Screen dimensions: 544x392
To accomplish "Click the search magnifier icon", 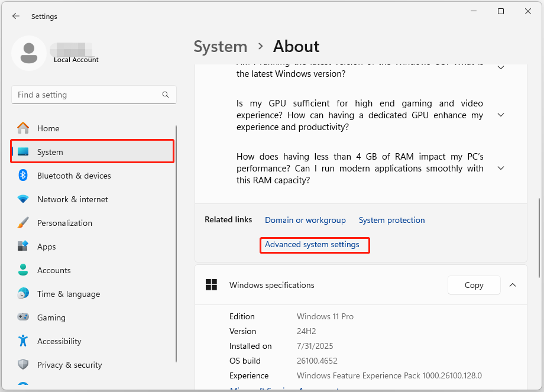I will (x=166, y=95).
